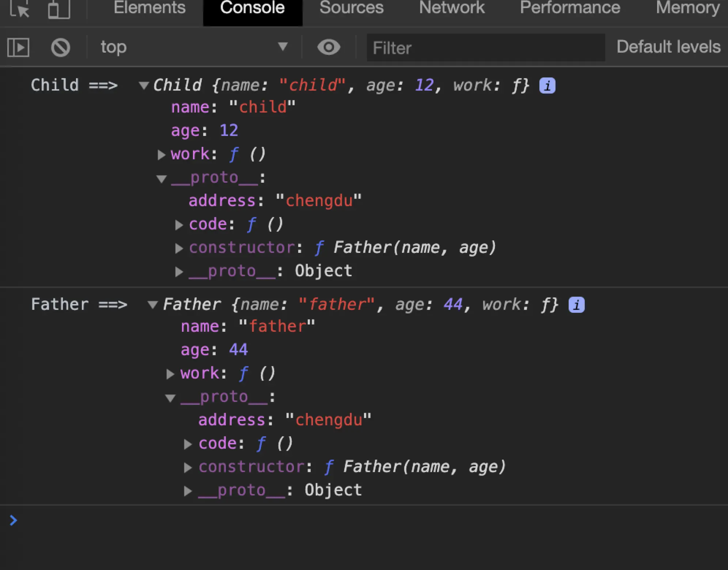Clear console with the ban icon
This screenshot has width=728, height=570.
61,47
